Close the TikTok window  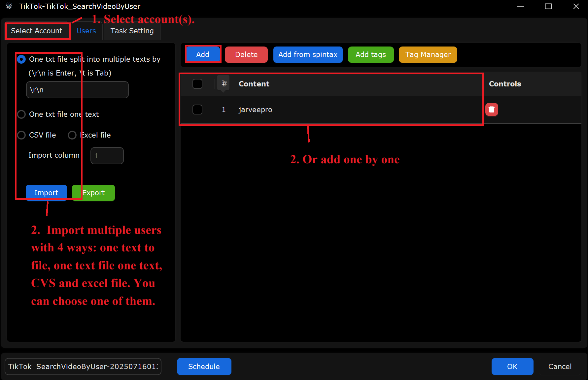pyautogui.click(x=576, y=6)
